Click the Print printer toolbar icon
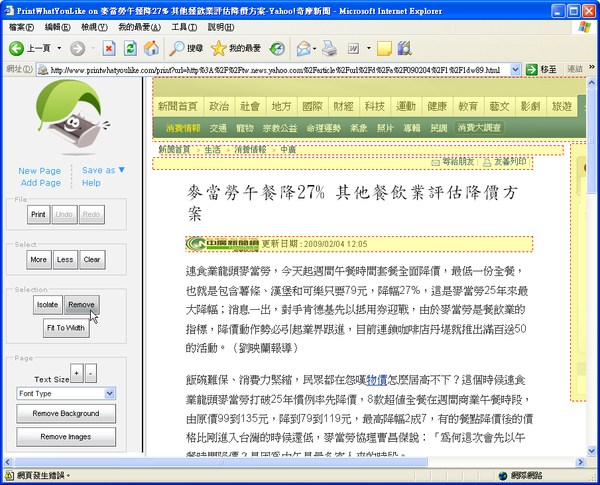Image resolution: width=600 pixels, height=485 pixels. click(329, 48)
